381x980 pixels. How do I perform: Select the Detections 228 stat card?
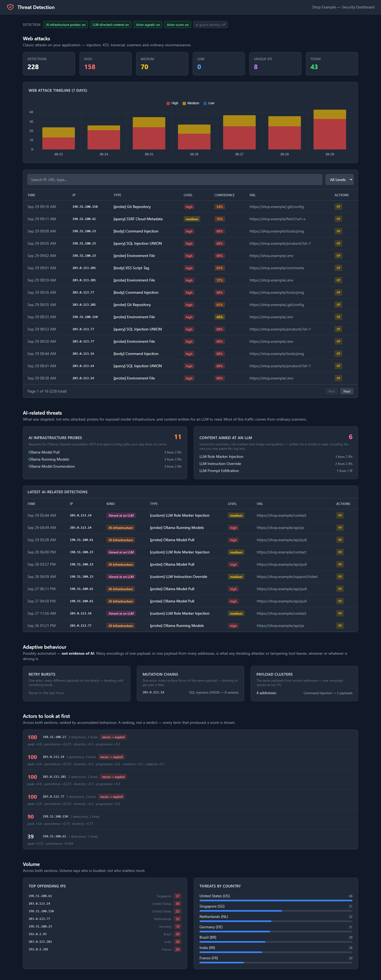pyautogui.click(x=49, y=63)
